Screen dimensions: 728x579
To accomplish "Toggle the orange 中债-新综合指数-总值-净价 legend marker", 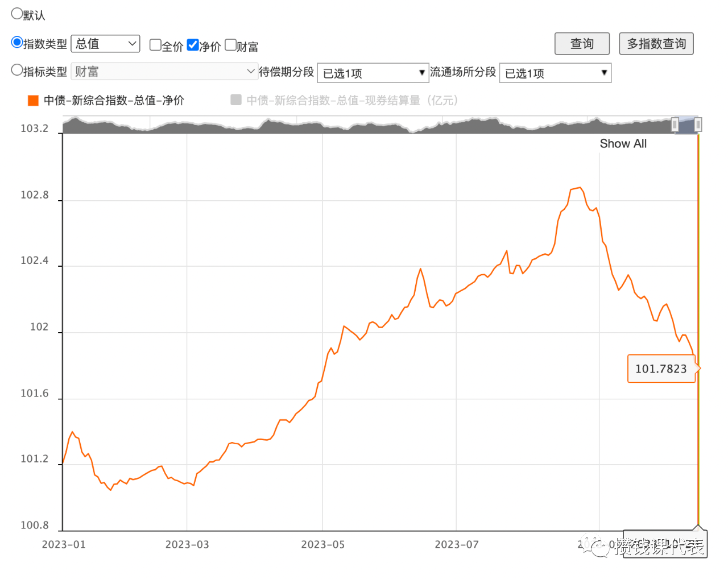I will (34, 101).
